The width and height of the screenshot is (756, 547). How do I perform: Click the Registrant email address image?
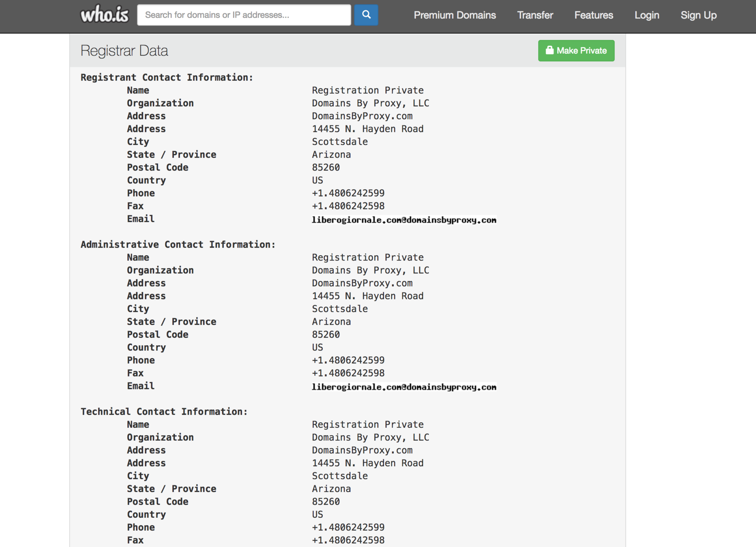tap(404, 220)
